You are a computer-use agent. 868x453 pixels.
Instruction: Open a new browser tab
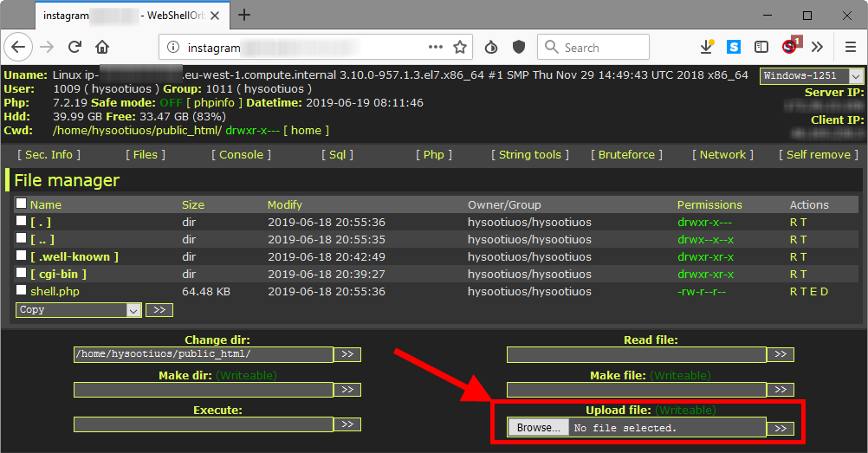coord(244,15)
